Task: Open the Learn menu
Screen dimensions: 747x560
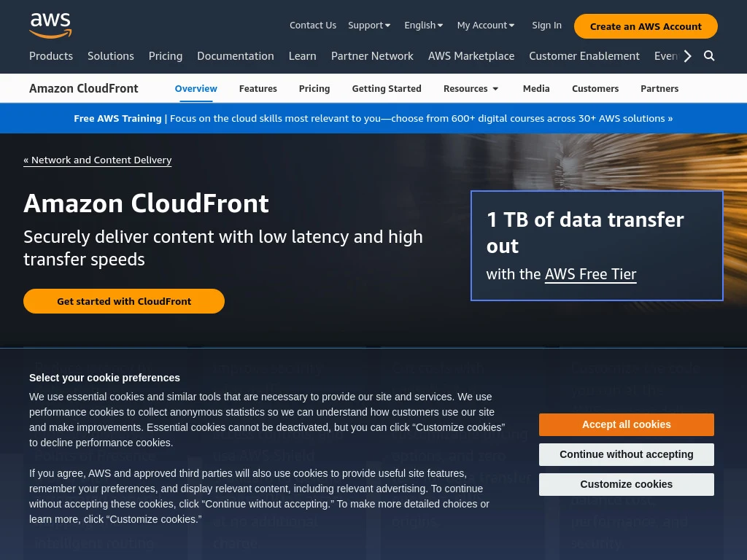Action: click(x=303, y=56)
